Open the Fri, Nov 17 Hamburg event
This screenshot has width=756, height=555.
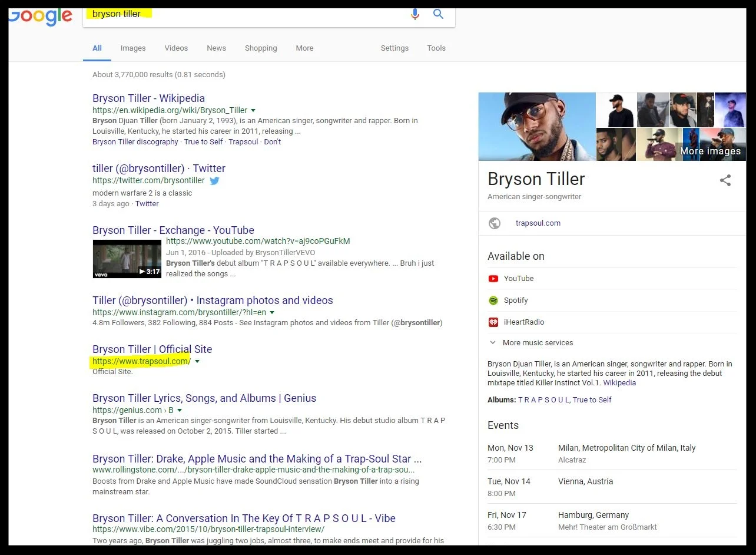[612, 521]
